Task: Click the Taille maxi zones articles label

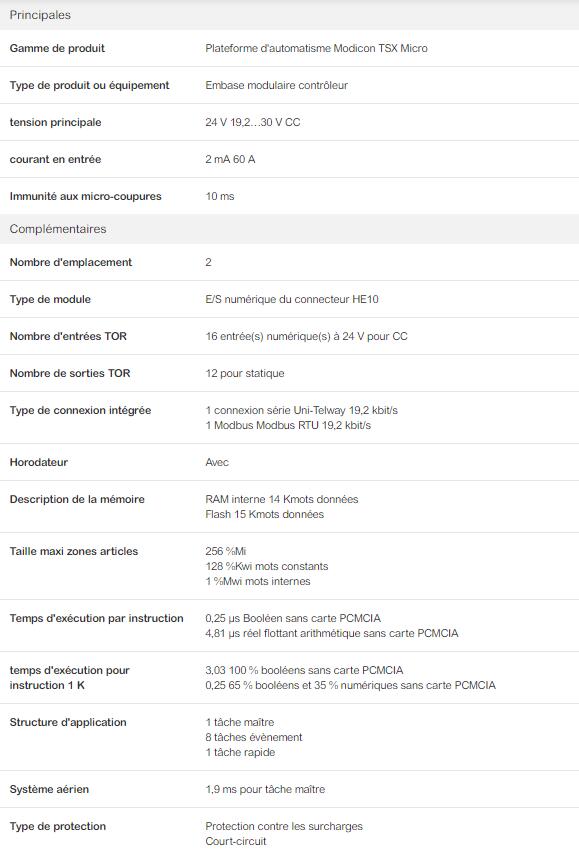Action: 74,551
